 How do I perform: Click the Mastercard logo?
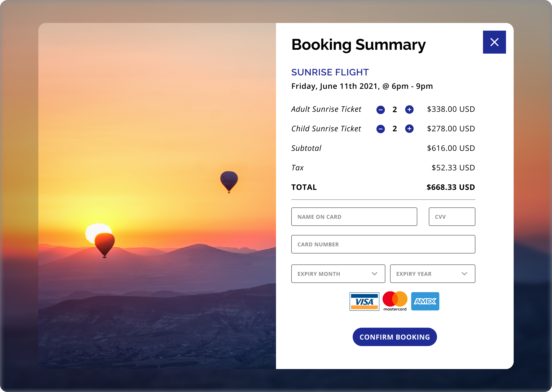tap(395, 301)
